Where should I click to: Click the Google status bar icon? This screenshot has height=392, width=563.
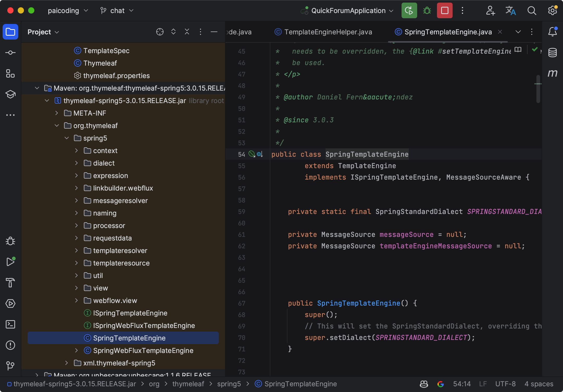tap(441, 384)
